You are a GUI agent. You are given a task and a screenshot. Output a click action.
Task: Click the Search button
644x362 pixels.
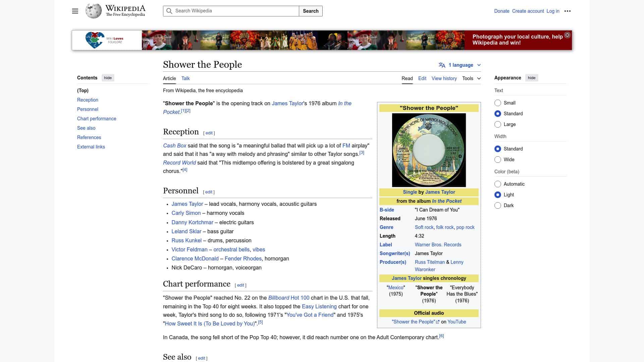coord(311,11)
